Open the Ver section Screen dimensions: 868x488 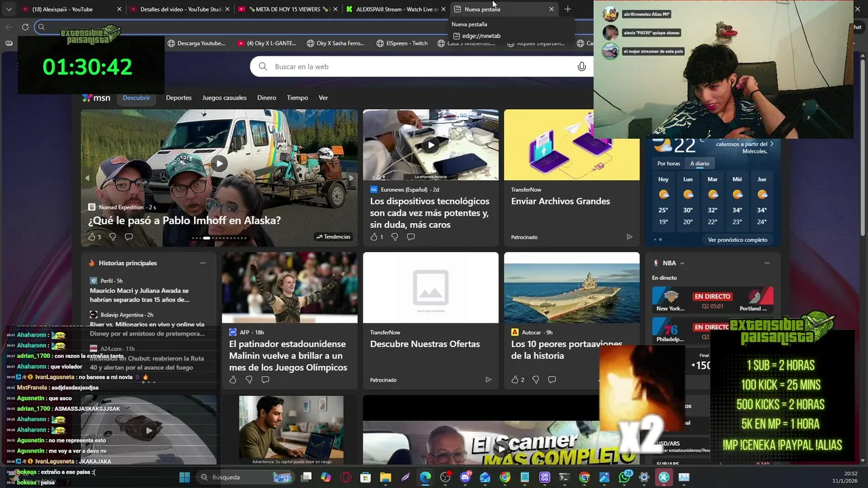[x=323, y=98]
